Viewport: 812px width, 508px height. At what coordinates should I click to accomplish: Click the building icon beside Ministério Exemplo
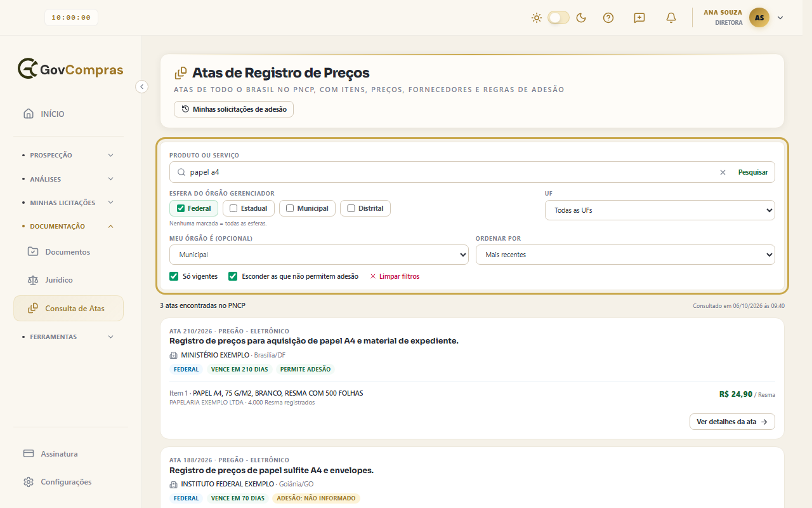coord(174,355)
